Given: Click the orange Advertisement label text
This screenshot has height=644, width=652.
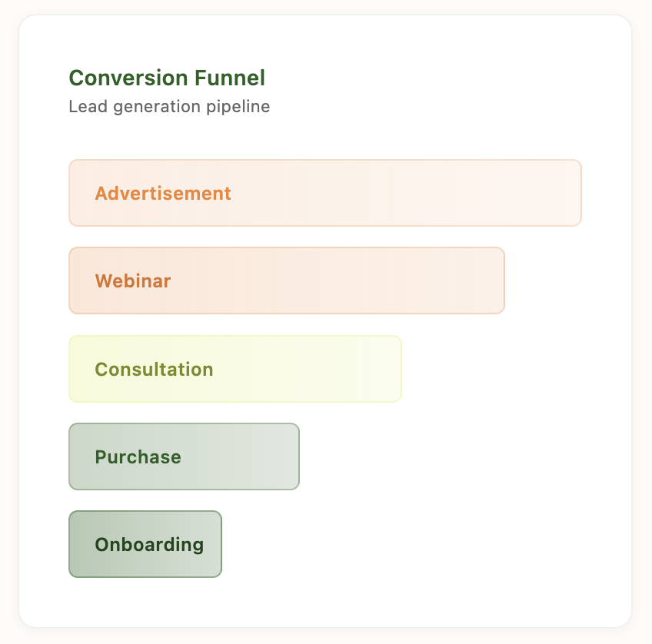Looking at the screenshot, I should click(x=163, y=193).
